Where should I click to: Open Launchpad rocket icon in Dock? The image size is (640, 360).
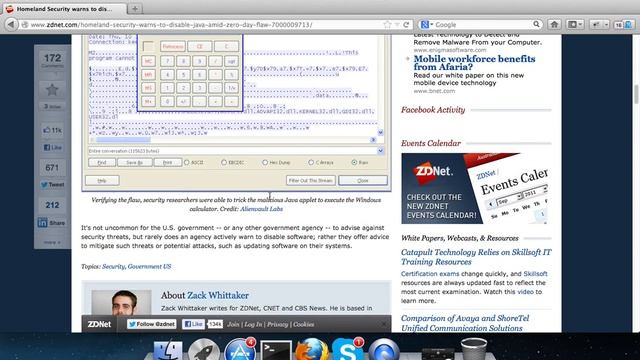(204, 350)
